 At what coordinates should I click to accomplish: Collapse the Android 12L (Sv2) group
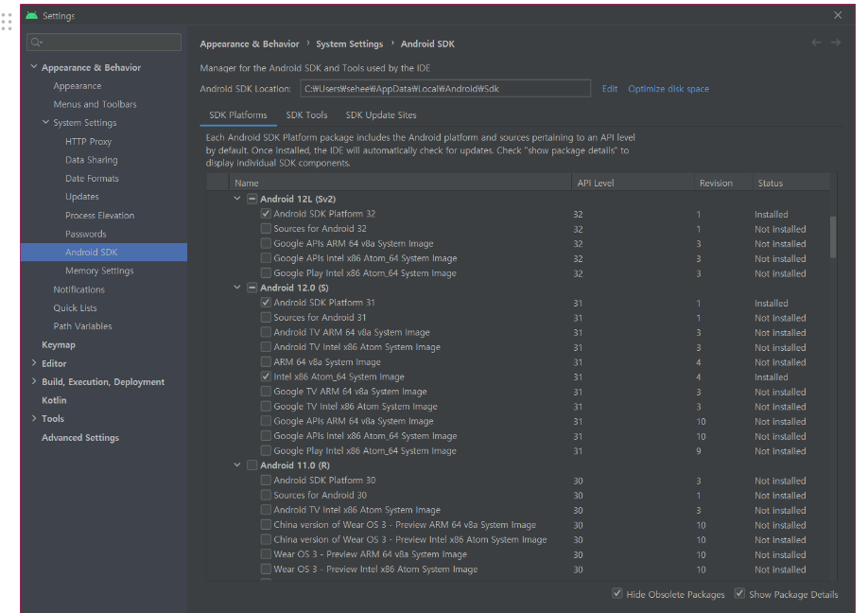[237, 199]
